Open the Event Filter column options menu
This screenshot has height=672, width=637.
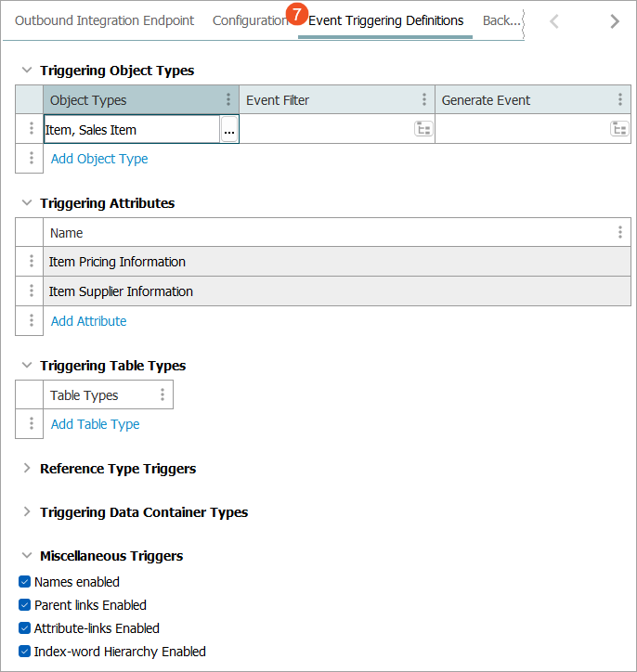click(x=424, y=100)
